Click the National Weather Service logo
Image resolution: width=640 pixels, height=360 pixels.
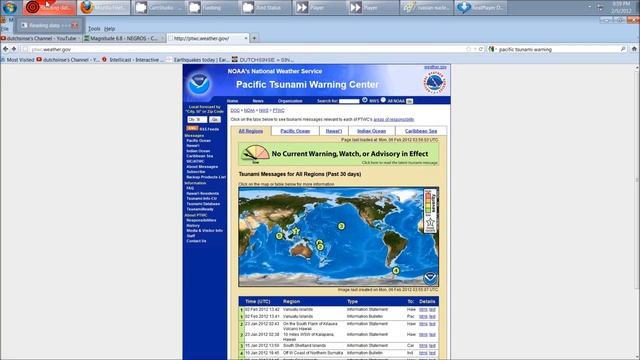click(x=434, y=83)
